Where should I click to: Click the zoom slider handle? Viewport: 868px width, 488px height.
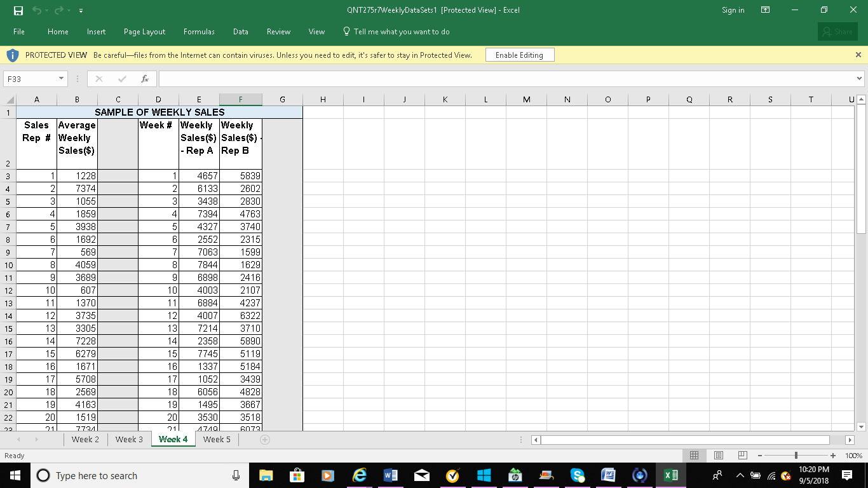click(x=796, y=456)
